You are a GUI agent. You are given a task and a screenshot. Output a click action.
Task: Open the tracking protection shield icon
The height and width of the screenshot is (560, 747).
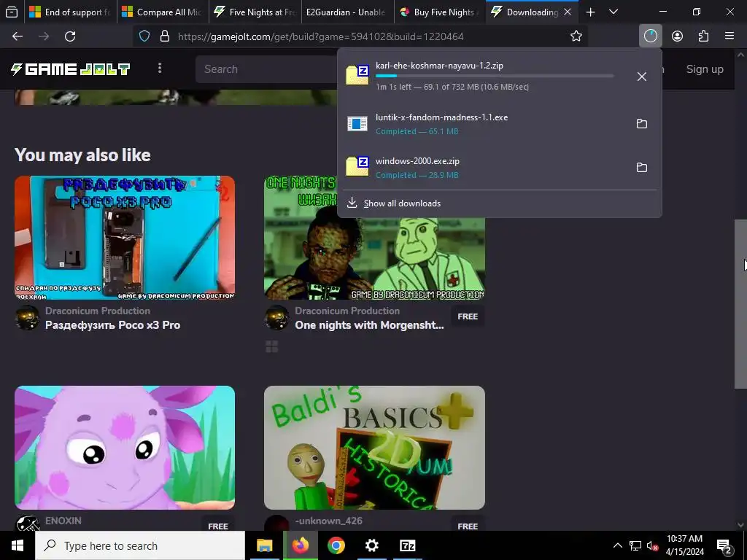pos(144,36)
